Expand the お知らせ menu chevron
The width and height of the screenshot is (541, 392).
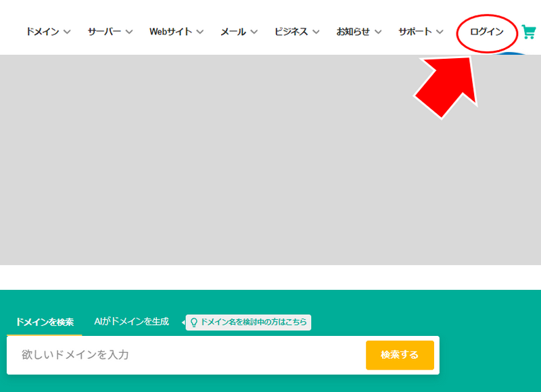(x=378, y=32)
